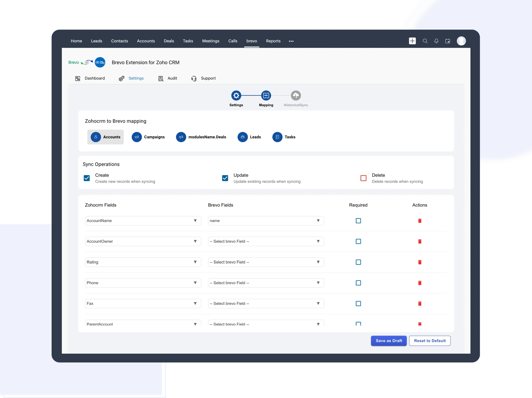Click the notifications bell icon
Screen dimensions: 532x398
[x=436, y=41]
